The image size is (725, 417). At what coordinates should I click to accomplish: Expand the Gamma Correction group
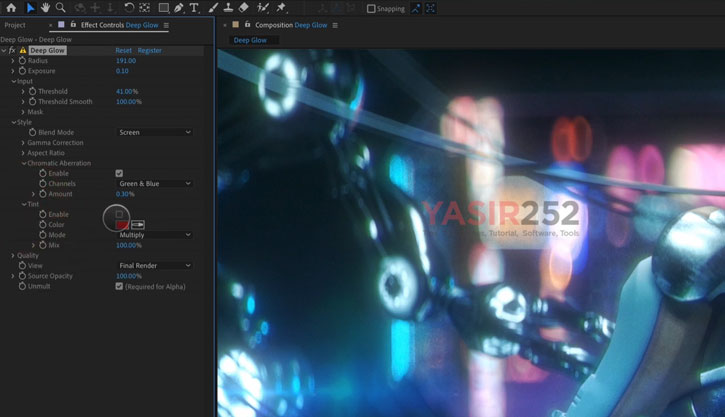click(x=23, y=143)
